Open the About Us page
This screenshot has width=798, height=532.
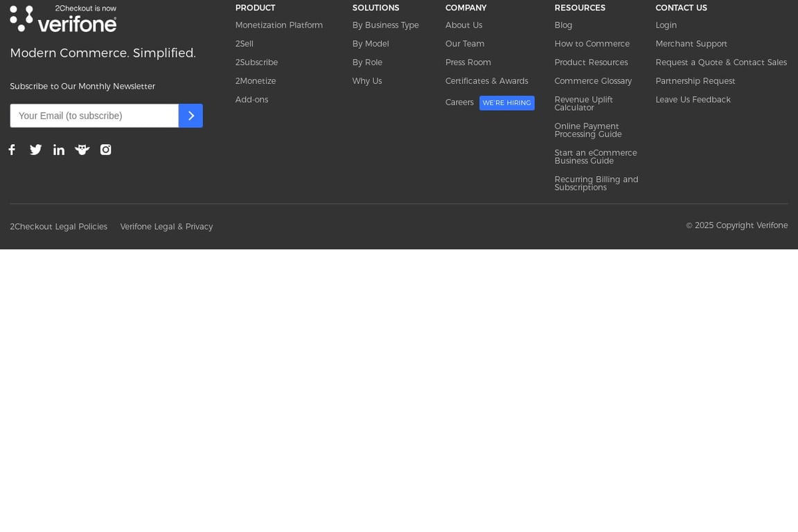click(463, 25)
